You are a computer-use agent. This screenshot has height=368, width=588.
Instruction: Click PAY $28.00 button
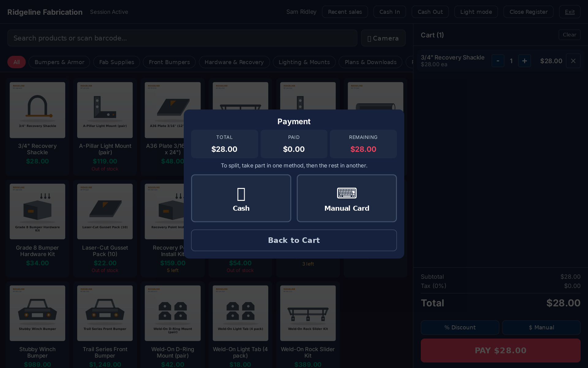coord(501,351)
